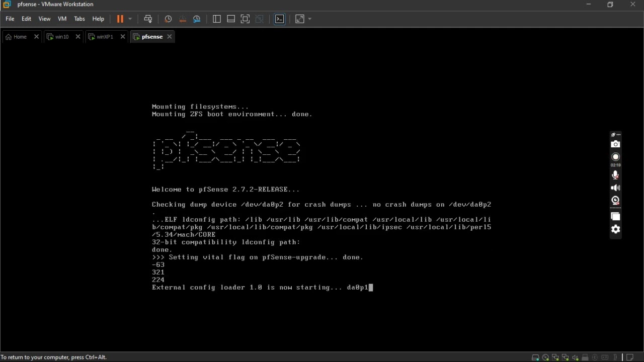Click the sound card status icon
Image resolution: width=644 pixels, height=362 pixels.
(x=575, y=357)
